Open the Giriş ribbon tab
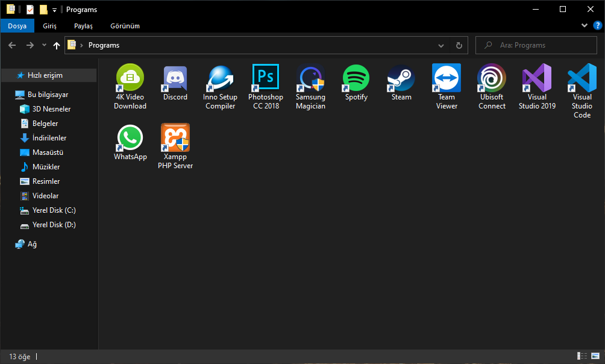This screenshot has width=605, height=364. tap(49, 26)
